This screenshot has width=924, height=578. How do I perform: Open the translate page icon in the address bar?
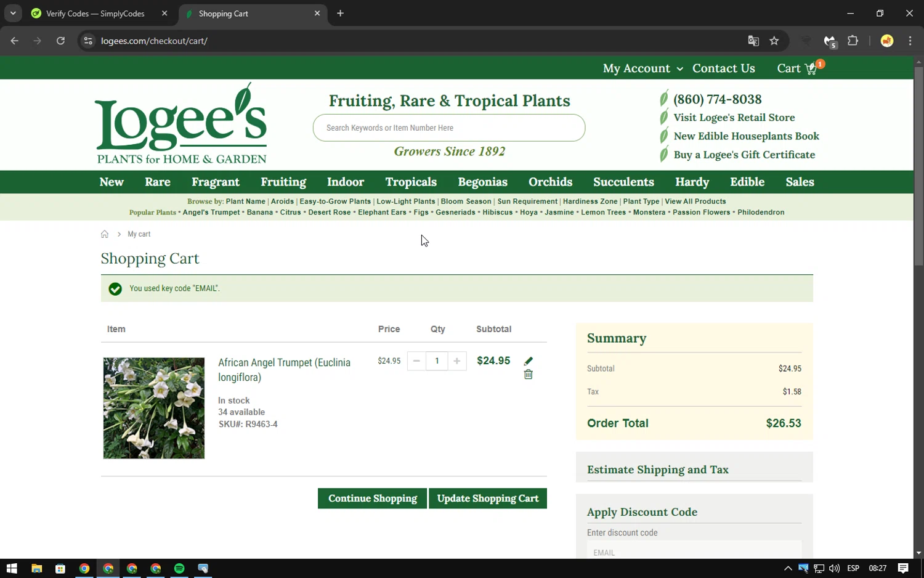pos(753,41)
